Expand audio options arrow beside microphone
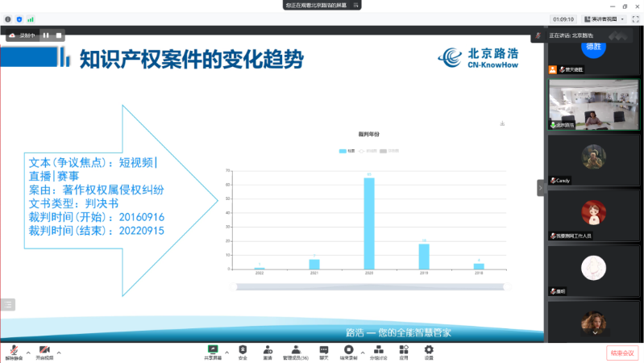This screenshot has height=363, width=644. coord(28,353)
